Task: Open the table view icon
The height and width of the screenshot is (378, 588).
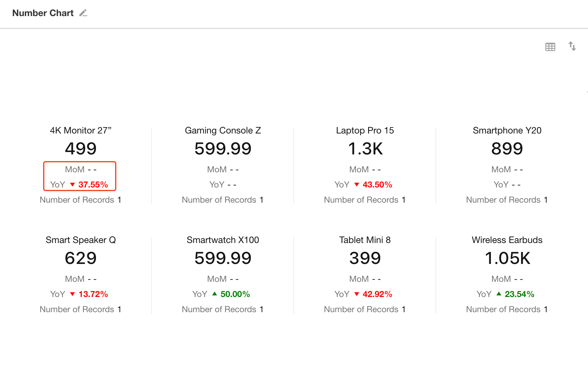Action: click(550, 47)
